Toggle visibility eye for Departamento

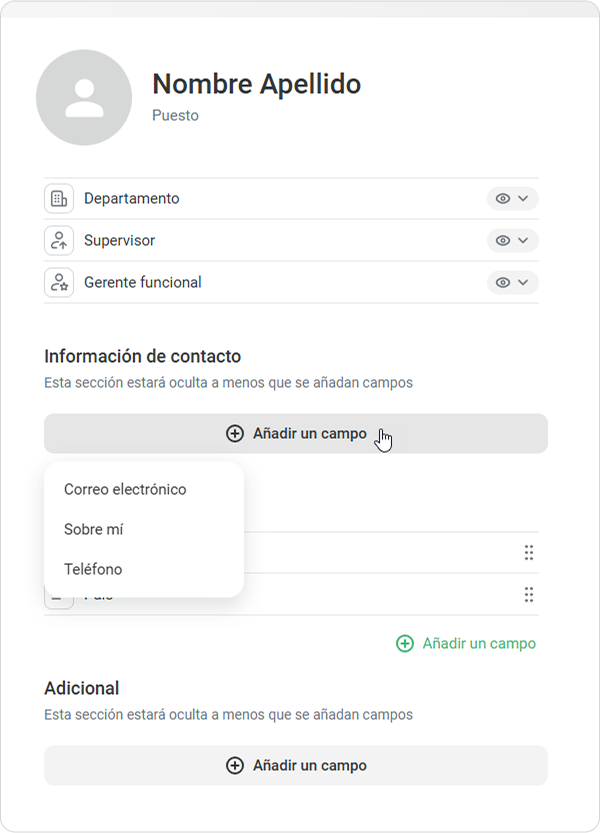503,199
